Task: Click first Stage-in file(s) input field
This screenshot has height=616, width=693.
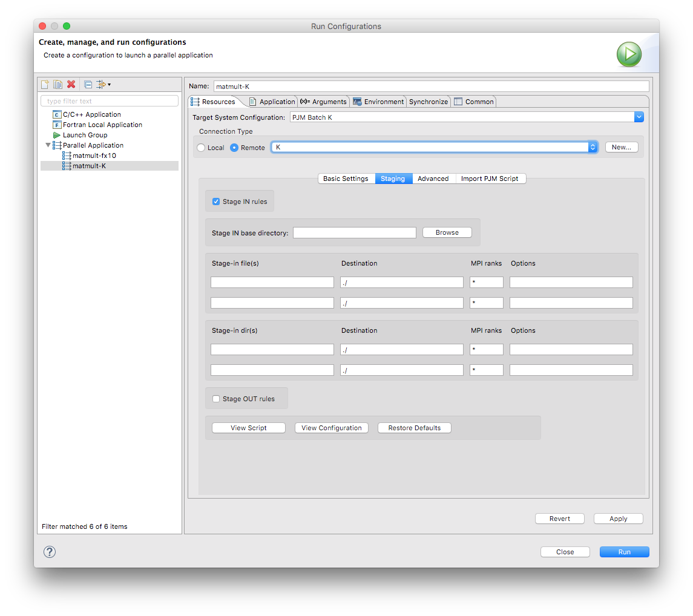Action: pyautogui.click(x=272, y=283)
